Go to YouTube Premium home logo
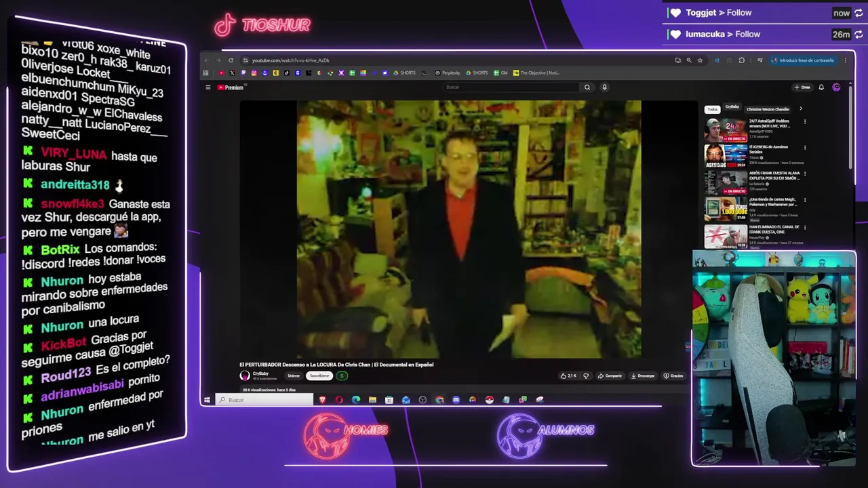Image resolution: width=868 pixels, height=488 pixels. (x=231, y=87)
